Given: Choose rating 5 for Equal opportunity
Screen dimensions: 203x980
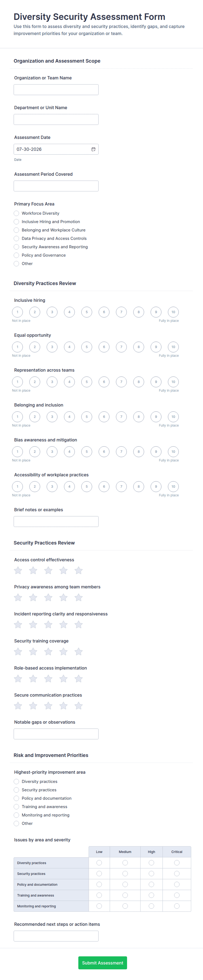Looking at the screenshot, I should [86, 347].
